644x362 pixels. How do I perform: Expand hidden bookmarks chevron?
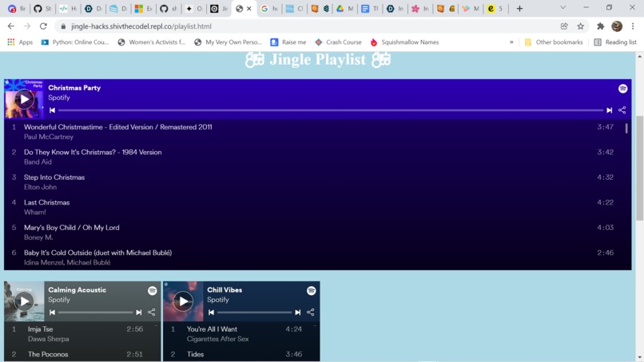(511, 42)
